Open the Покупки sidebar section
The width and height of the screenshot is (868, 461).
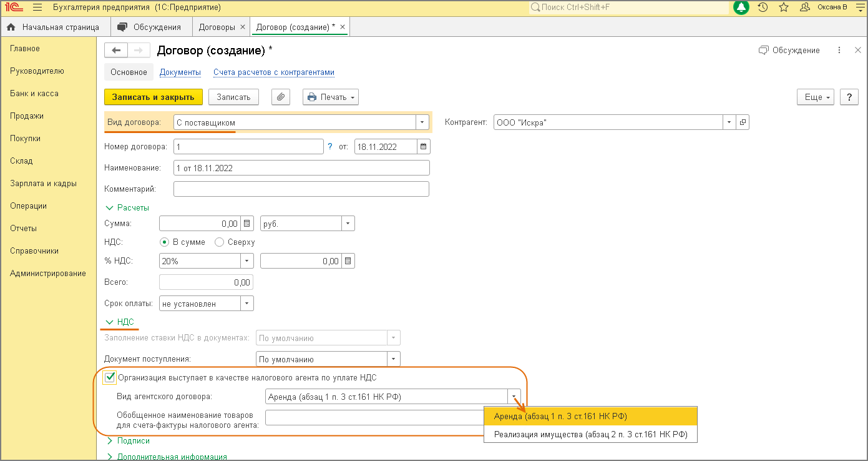(26, 139)
